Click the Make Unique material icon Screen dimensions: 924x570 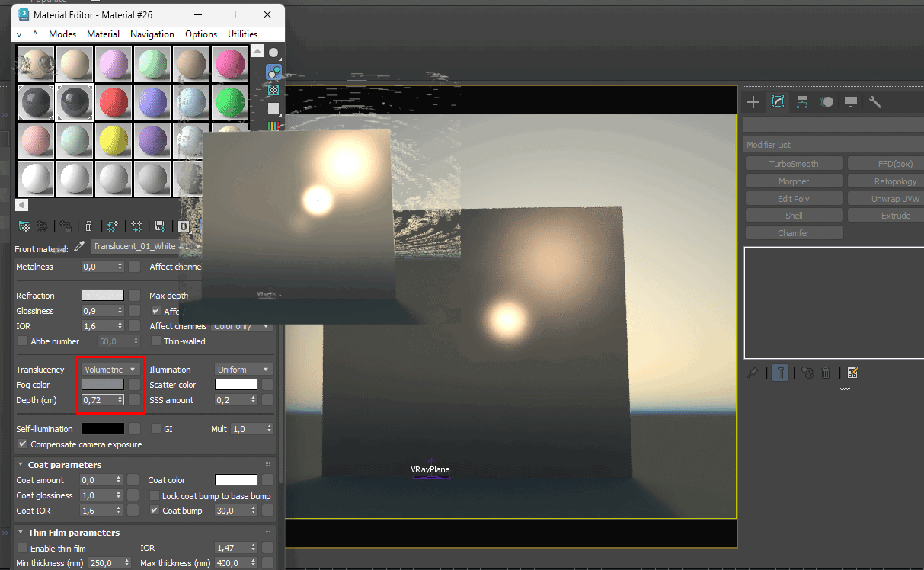(136, 226)
